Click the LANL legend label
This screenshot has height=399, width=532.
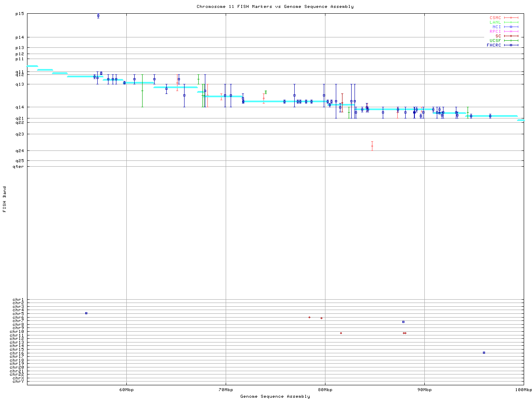(x=495, y=22)
